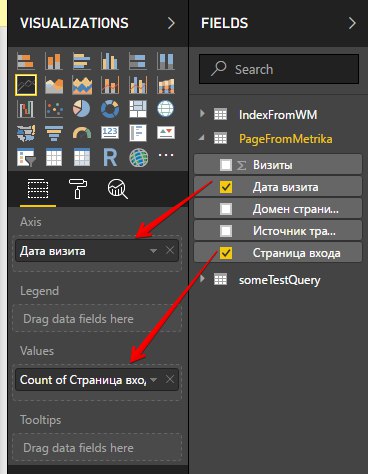This screenshot has height=474, width=368.
Task: Select the someTestQuery table name
Action: click(x=279, y=280)
